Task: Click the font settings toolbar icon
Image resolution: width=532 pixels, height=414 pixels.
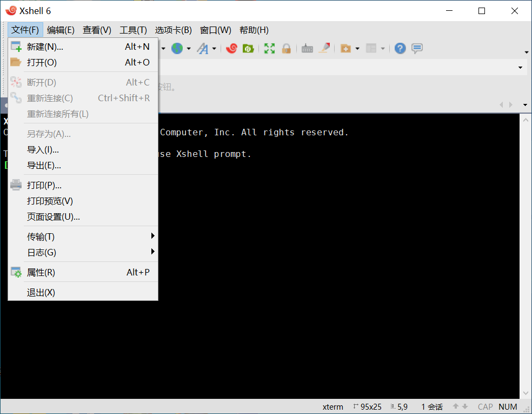Action: pyautogui.click(x=203, y=49)
